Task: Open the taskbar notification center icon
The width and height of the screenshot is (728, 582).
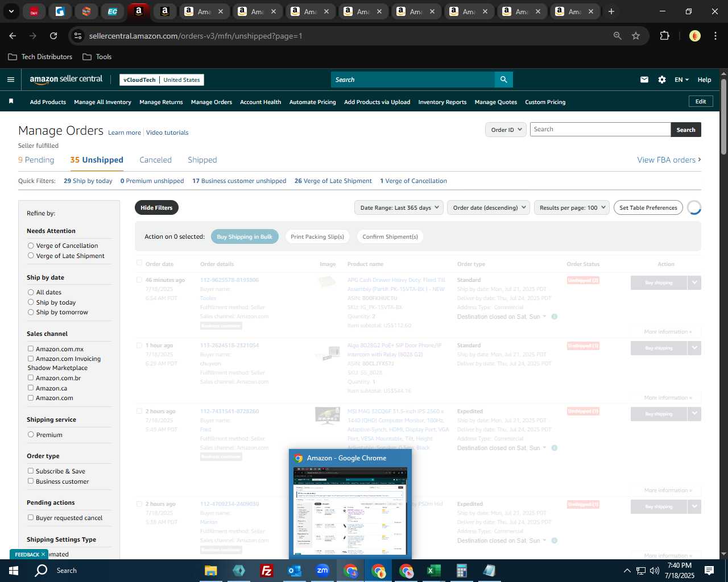Action: click(709, 570)
